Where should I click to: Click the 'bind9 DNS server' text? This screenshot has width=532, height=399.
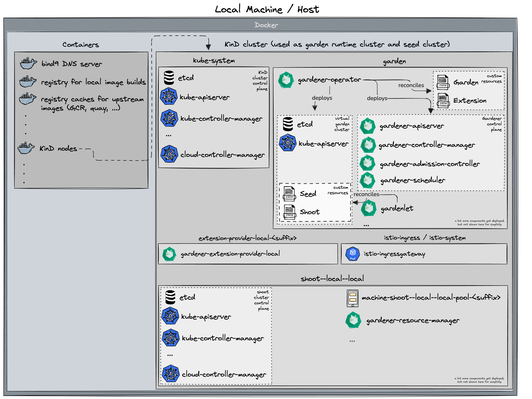coord(72,64)
